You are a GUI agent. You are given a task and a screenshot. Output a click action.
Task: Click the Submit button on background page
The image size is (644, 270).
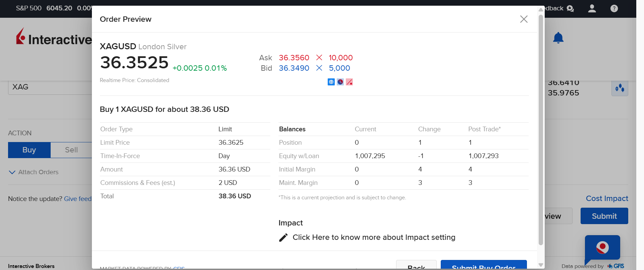(x=604, y=216)
